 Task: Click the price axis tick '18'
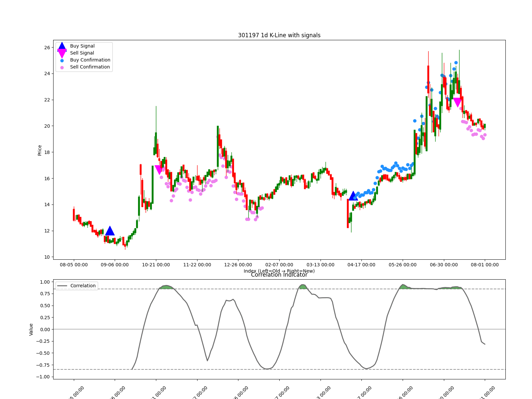47,152
